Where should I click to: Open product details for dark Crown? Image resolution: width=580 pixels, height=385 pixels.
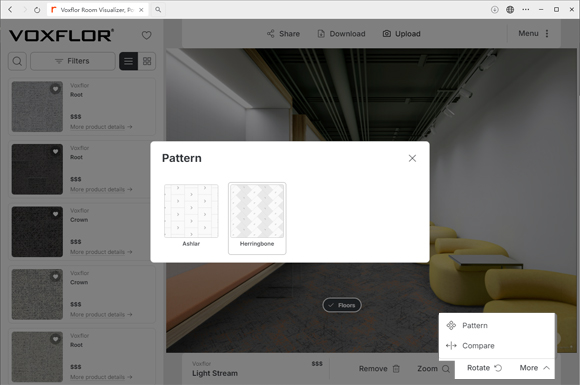coord(101,252)
